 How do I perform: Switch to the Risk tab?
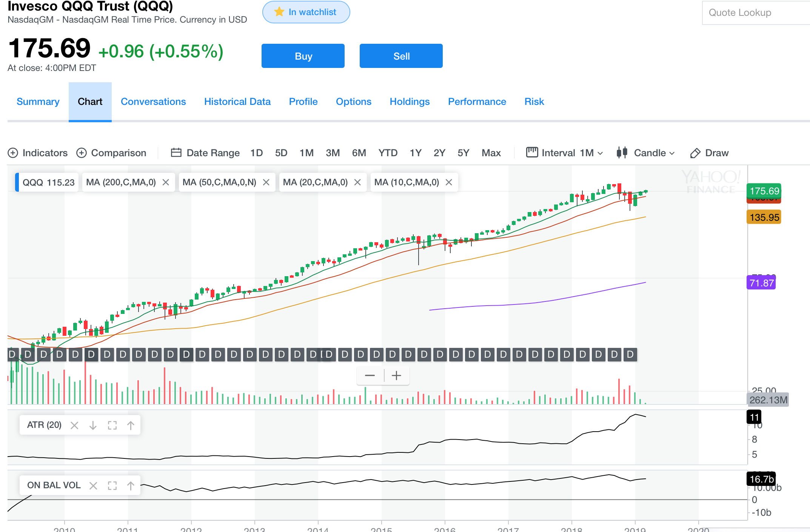click(x=534, y=101)
